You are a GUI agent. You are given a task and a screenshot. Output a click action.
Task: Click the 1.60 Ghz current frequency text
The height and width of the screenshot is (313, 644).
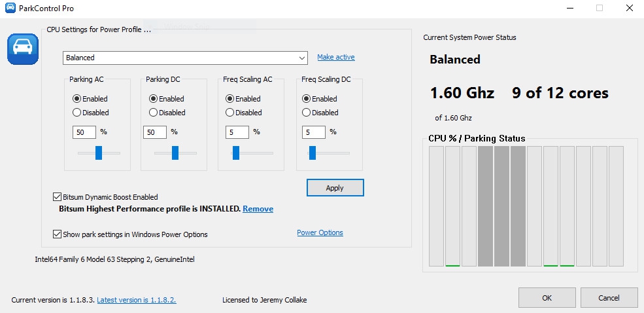(462, 94)
